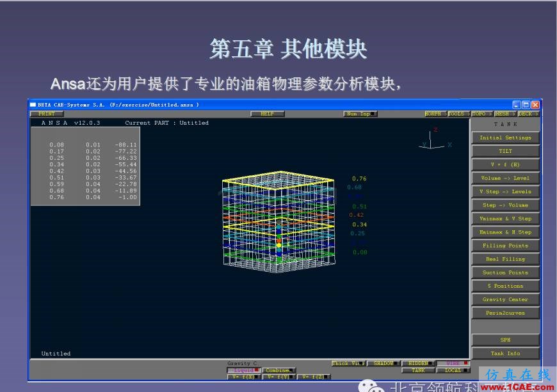Open 5 Positions function
557x392 pixels.
505,286
